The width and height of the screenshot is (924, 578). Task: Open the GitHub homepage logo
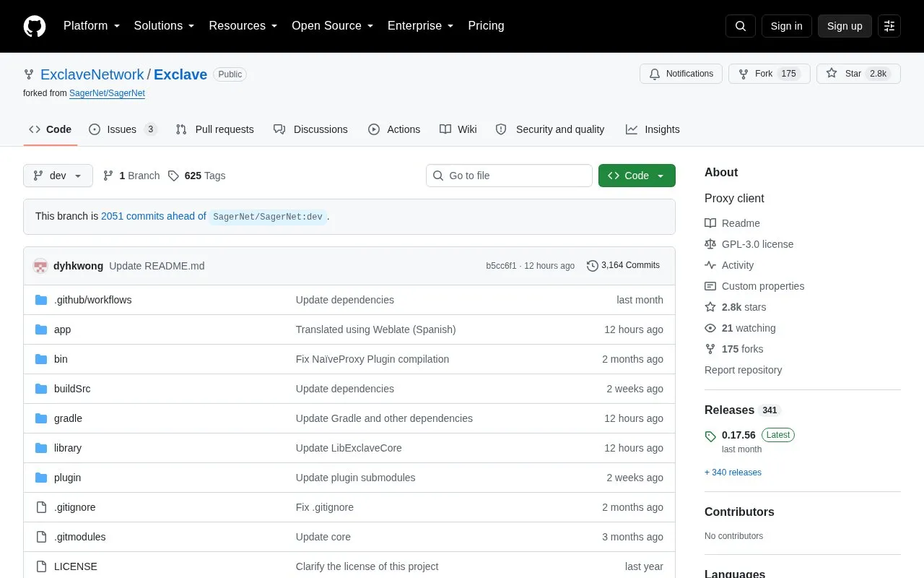[x=35, y=26]
